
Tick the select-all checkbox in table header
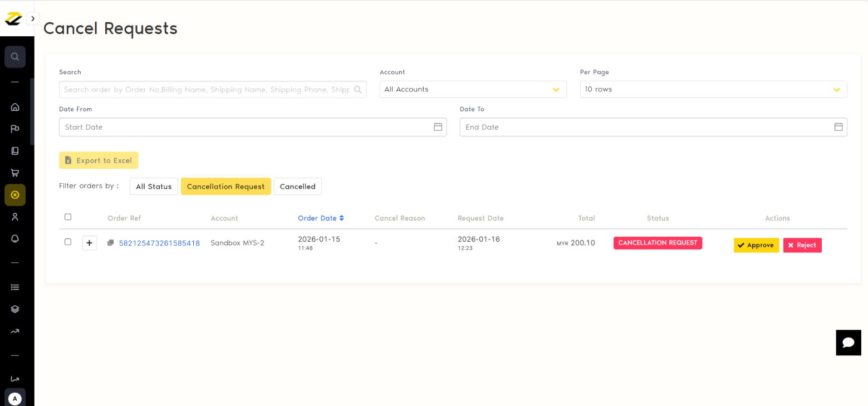point(68,217)
